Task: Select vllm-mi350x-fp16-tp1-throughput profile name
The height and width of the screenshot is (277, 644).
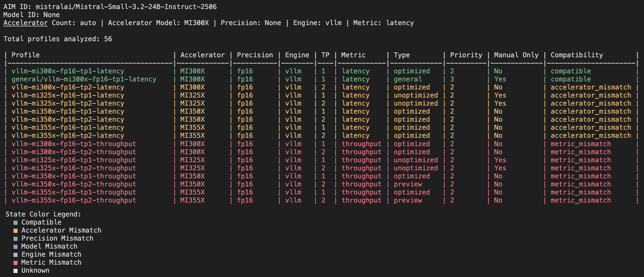Action: 74,176
